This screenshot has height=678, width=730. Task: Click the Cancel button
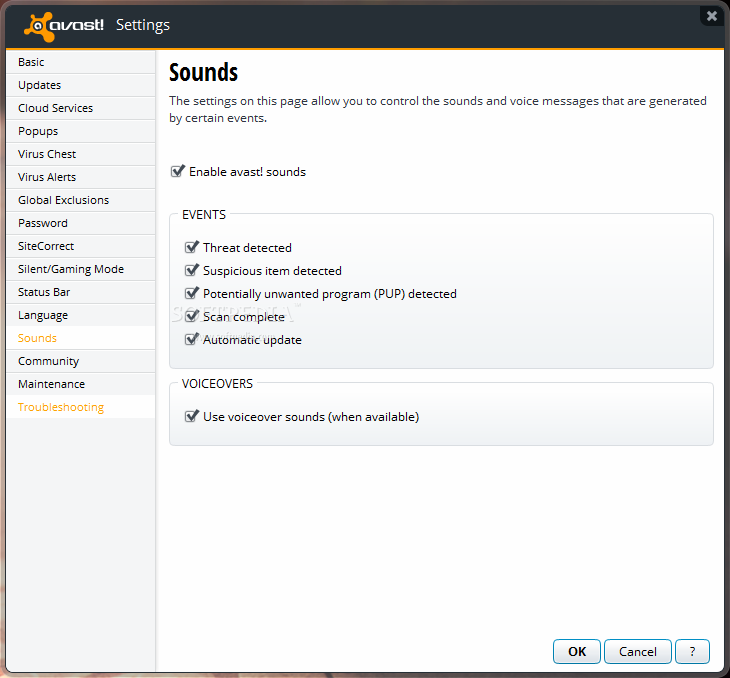pyautogui.click(x=638, y=651)
